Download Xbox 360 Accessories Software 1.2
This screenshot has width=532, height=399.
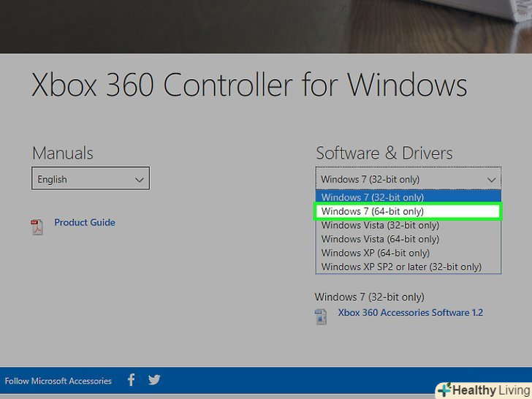click(x=410, y=313)
